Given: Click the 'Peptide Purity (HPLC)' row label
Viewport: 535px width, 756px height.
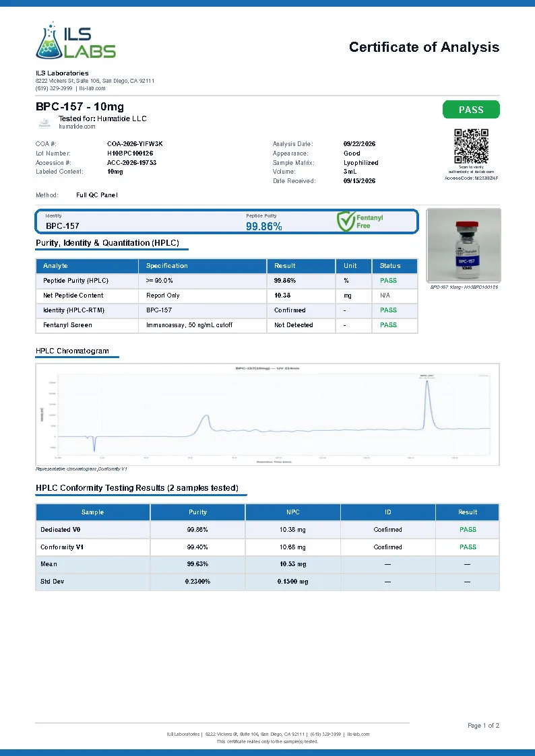Looking at the screenshot, I should pyautogui.click(x=75, y=281).
